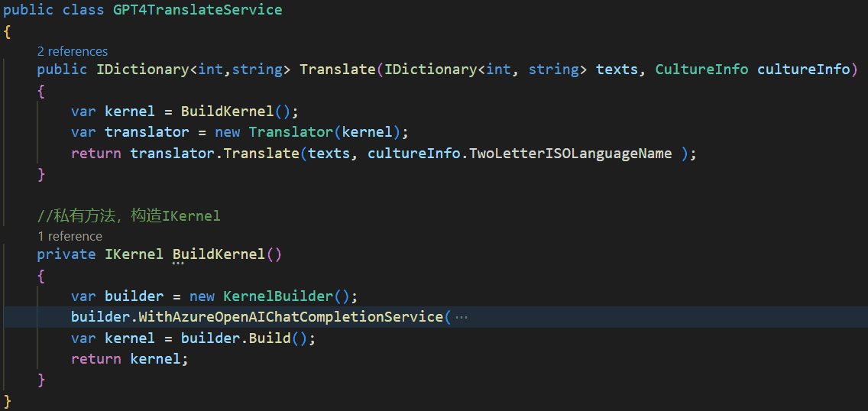Viewport: 868px width, 411px height.
Task: Click the WithAzureOpenAIChatCompletionService method name
Action: 290,317
